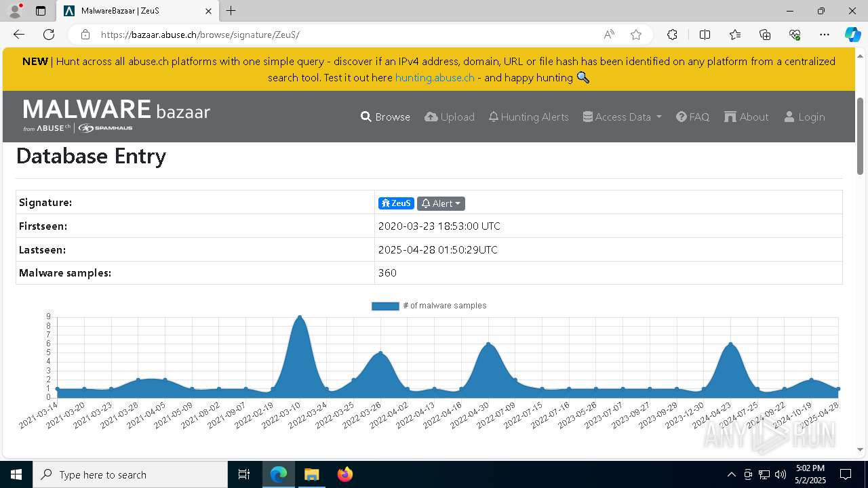Image resolution: width=868 pixels, height=488 pixels.
Task: Open File Explorer from taskbar
Action: [311, 474]
